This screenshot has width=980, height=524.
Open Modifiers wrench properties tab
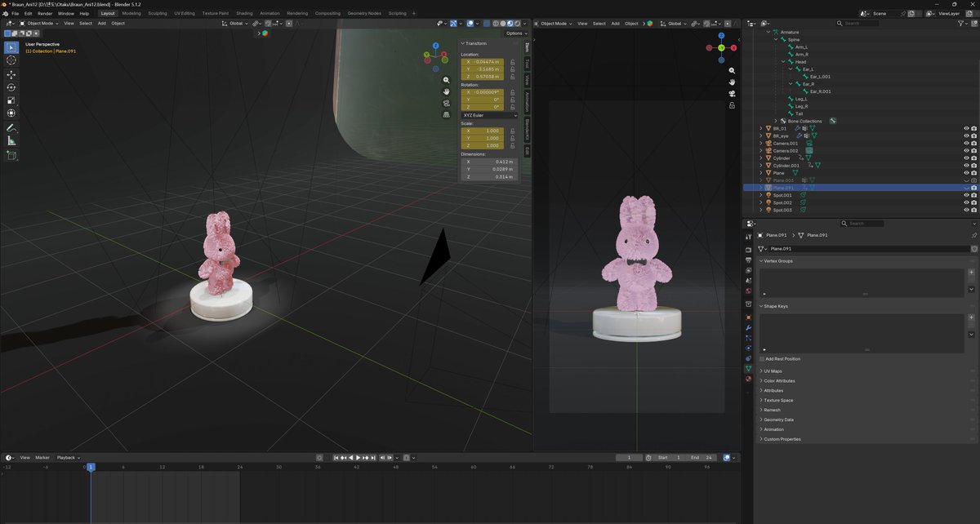tap(748, 327)
